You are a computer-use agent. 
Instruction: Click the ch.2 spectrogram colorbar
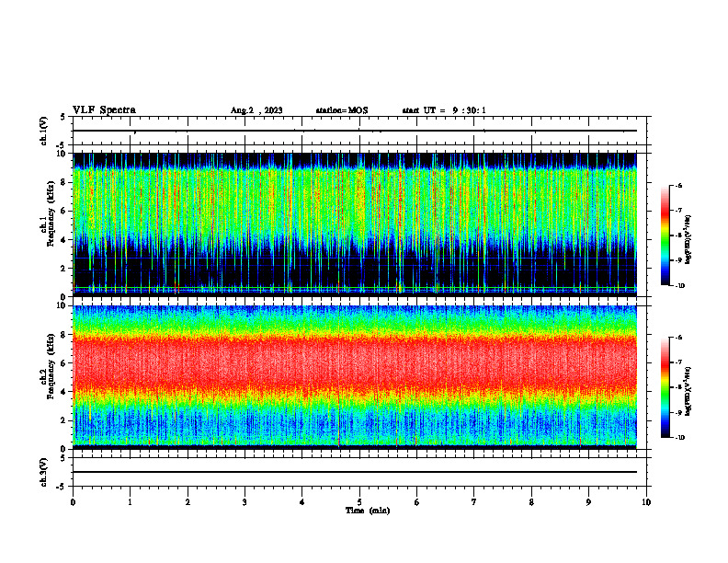pyautogui.click(x=665, y=387)
